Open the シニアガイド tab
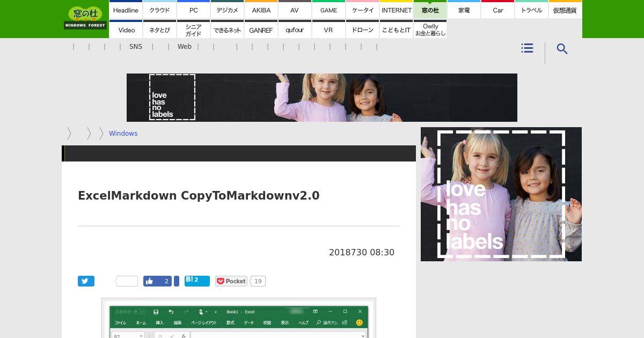The height and width of the screenshot is (338, 644). pos(193,30)
